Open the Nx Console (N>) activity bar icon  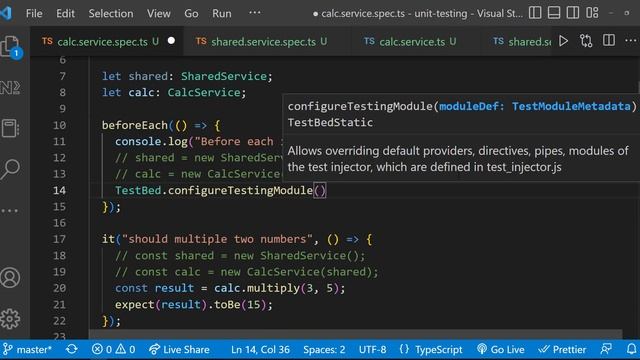[10, 88]
